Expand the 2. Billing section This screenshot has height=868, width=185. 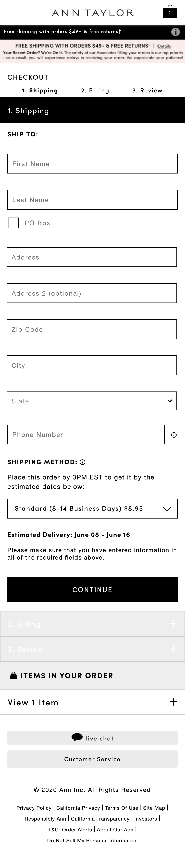pos(173,624)
